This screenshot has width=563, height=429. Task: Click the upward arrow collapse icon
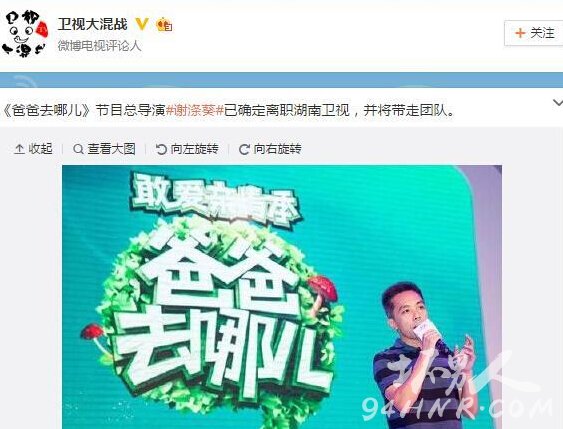tap(19, 149)
